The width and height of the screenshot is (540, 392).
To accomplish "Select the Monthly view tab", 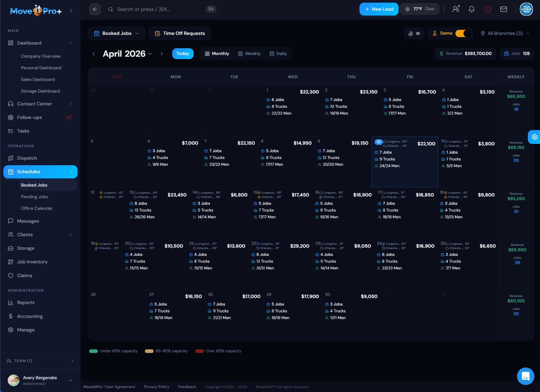I will coord(217,54).
